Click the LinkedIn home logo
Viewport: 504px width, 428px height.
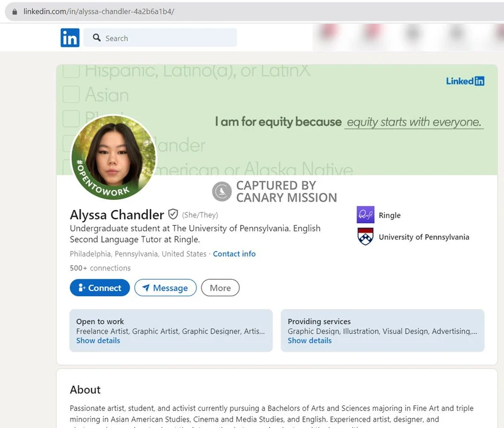coord(70,38)
